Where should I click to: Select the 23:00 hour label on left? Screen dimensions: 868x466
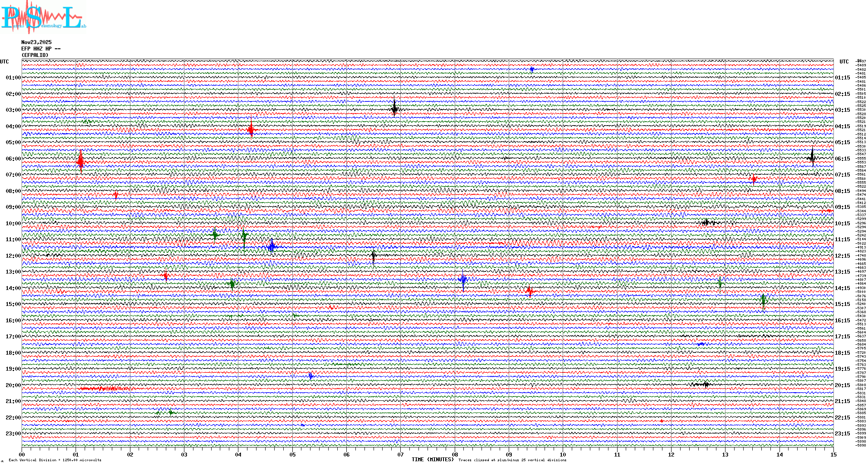click(13, 434)
